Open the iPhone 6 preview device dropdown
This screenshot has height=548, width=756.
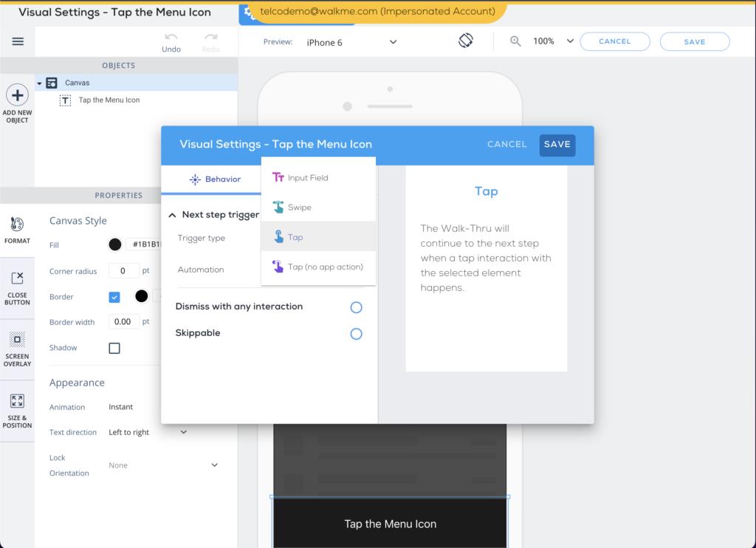[351, 42]
